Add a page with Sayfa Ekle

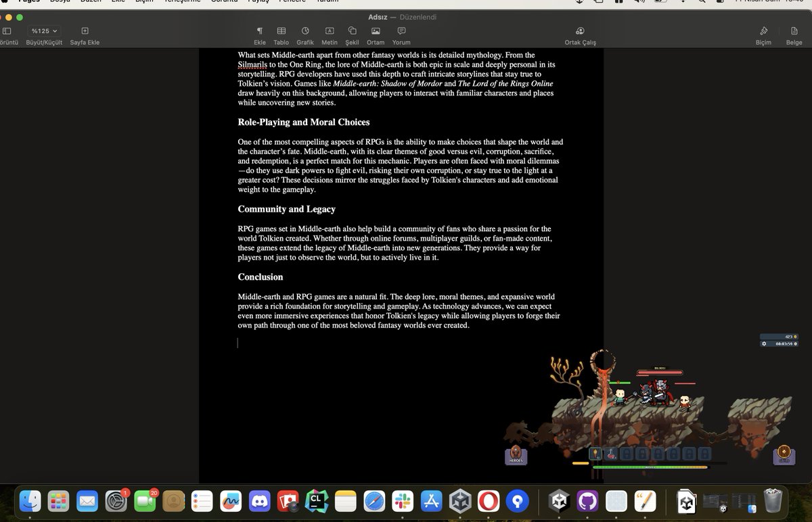click(85, 31)
